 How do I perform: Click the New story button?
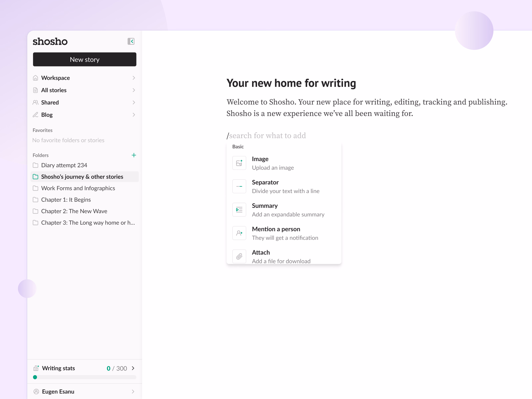(85, 59)
